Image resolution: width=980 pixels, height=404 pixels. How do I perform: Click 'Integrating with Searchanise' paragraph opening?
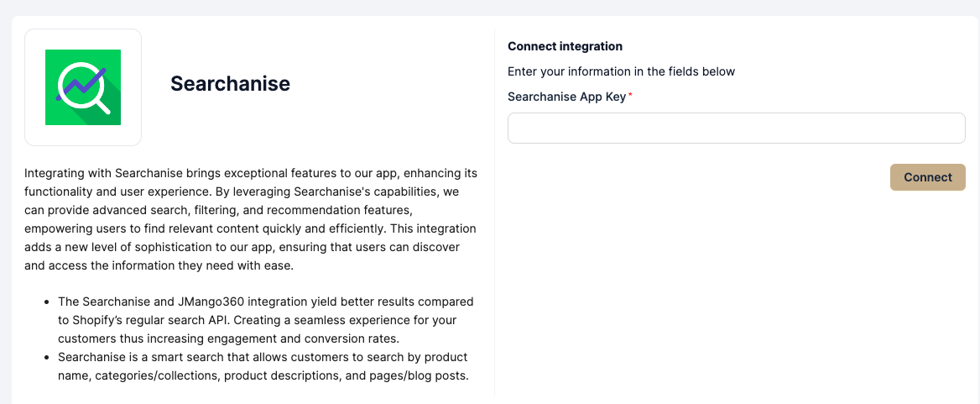click(x=101, y=173)
